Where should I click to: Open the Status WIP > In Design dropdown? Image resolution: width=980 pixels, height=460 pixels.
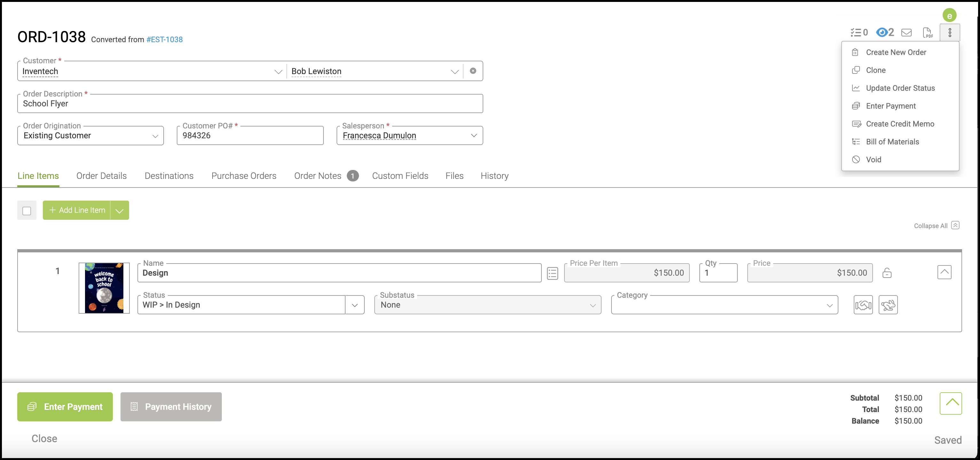tap(354, 305)
